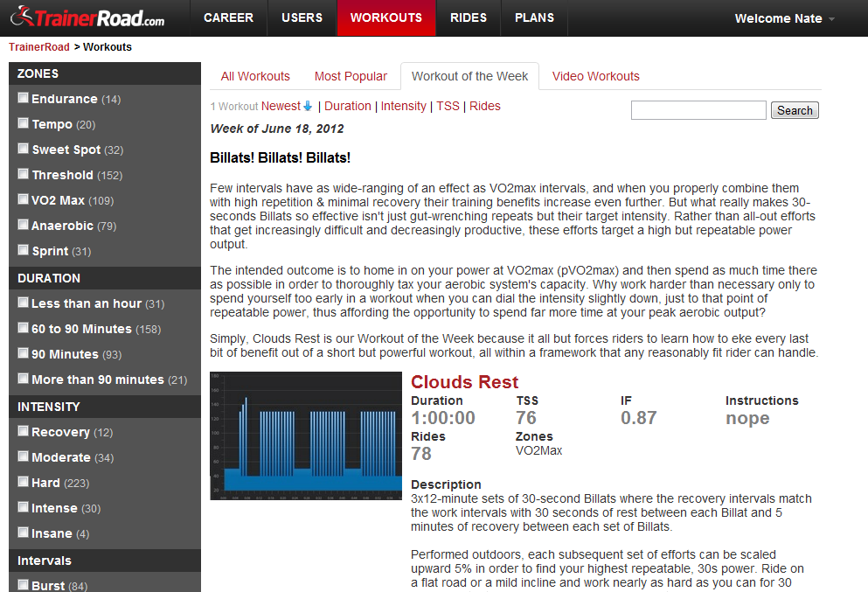The height and width of the screenshot is (592, 868).
Task: Sort workouts by Rides
Action: point(485,106)
